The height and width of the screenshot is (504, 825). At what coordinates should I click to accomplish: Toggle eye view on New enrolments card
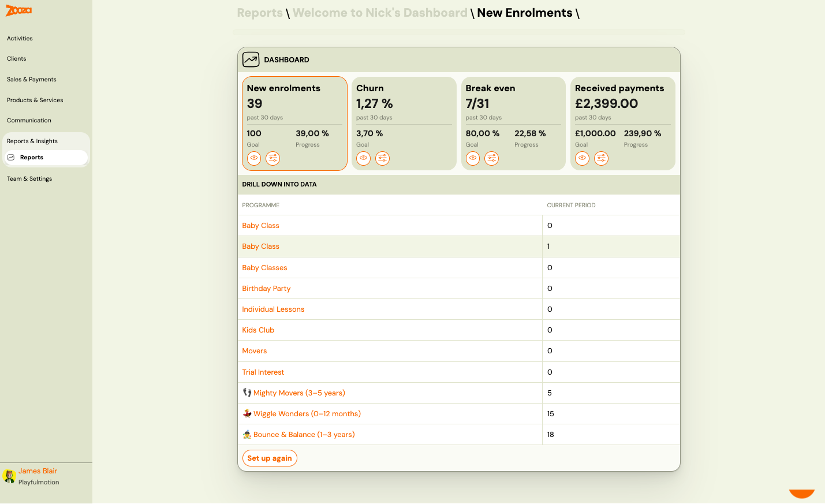(254, 158)
